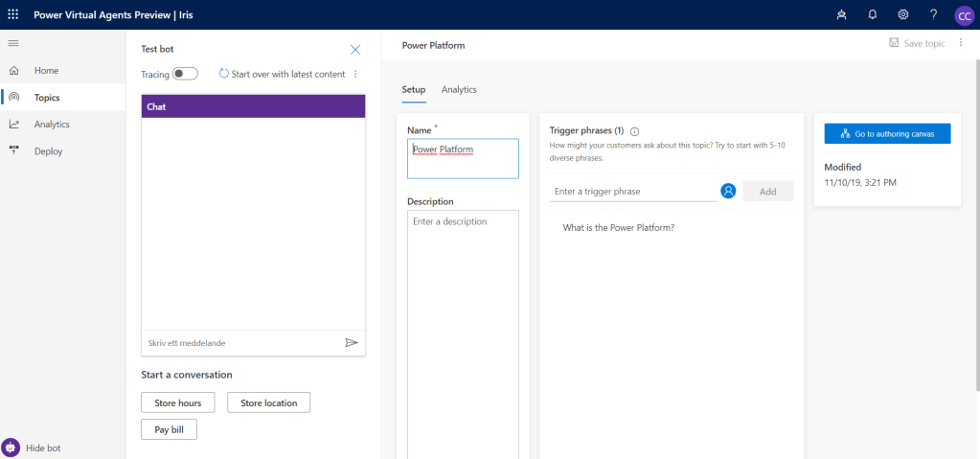
Task: Click the trigger phrases info icon
Action: 635,130
